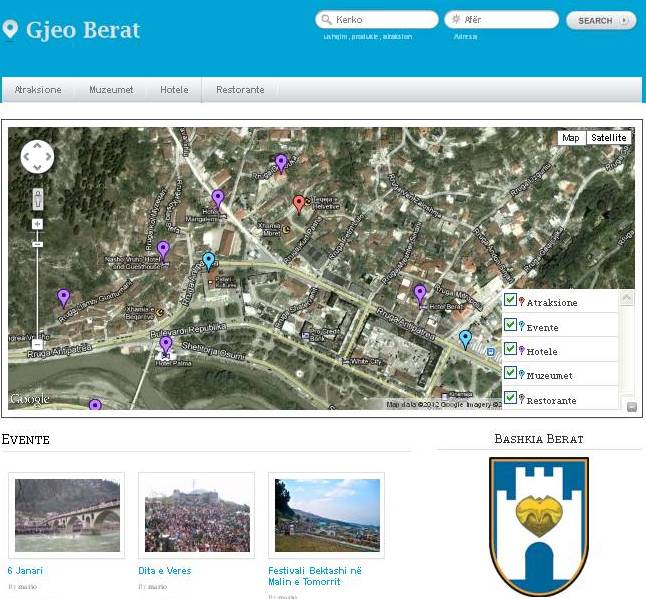
Task: Click the purple pin at Hotel Berat
Action: (420, 293)
